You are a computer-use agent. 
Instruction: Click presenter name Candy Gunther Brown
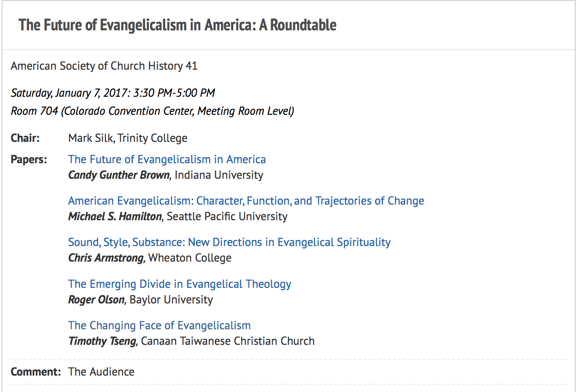[x=119, y=175]
